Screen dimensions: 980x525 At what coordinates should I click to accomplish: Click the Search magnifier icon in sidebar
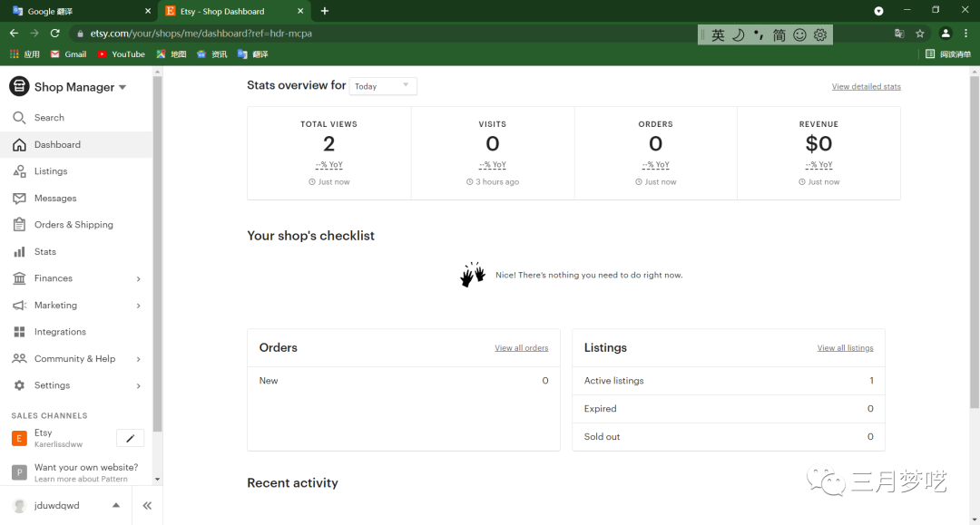(x=19, y=118)
